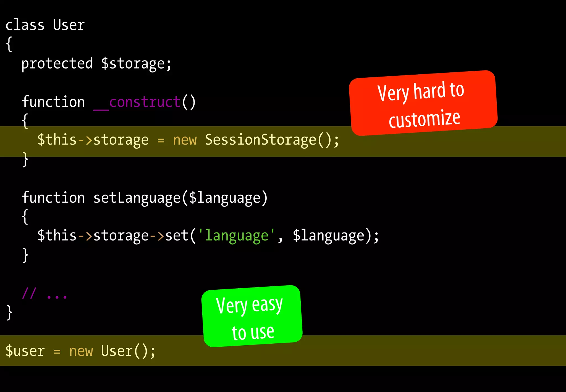Click the 'function' keyword before setLanguage
566x392 pixels.
coord(53,198)
